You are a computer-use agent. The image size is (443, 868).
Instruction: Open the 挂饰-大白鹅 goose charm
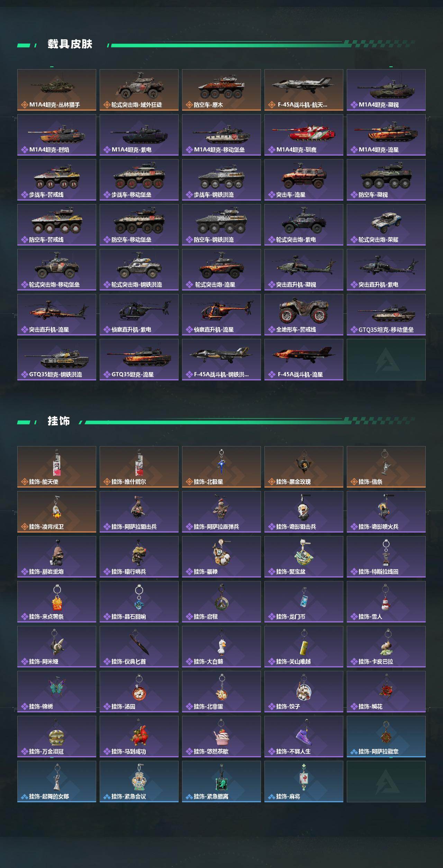[x=221, y=647]
